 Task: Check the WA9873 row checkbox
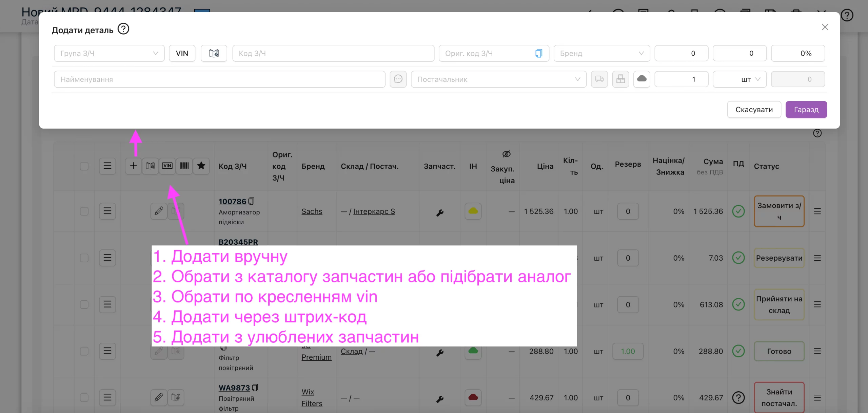tap(84, 397)
